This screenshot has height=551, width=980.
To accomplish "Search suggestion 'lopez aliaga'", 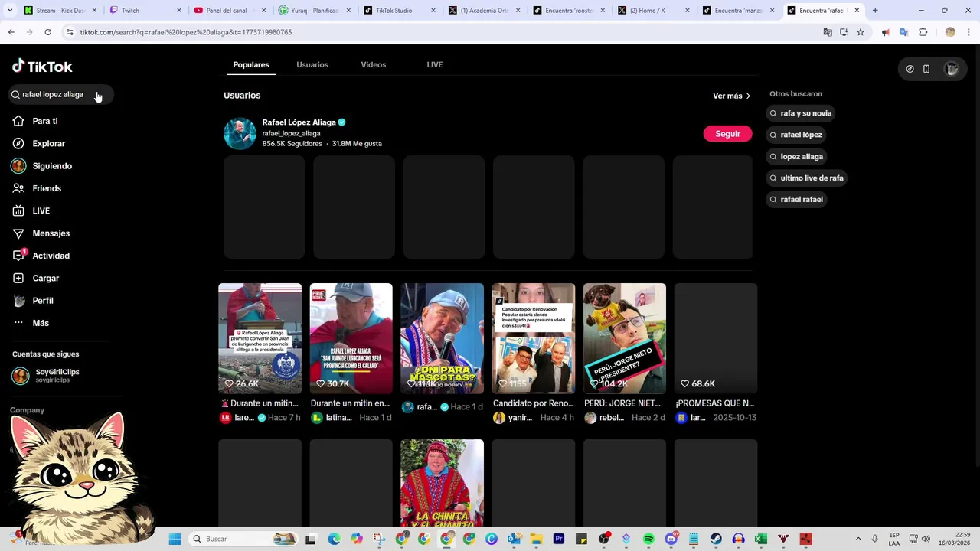I will point(796,156).
